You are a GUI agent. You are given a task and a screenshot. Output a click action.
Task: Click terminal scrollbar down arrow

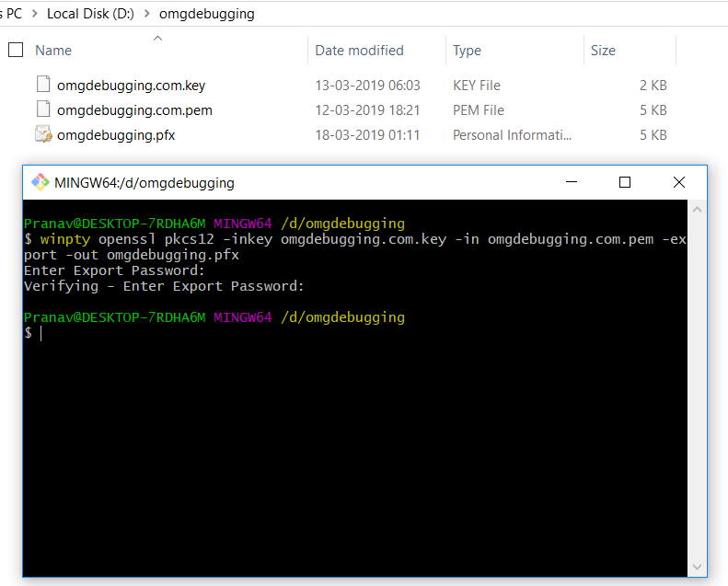(x=697, y=567)
